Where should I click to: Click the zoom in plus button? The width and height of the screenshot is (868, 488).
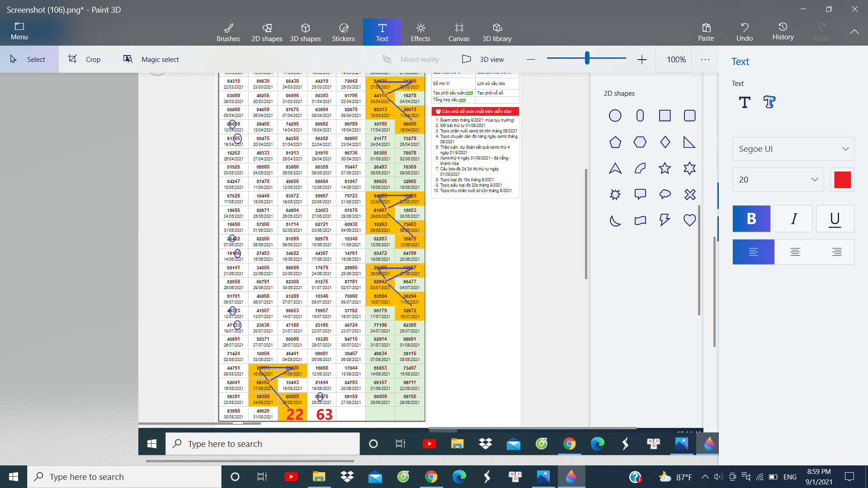tap(642, 59)
